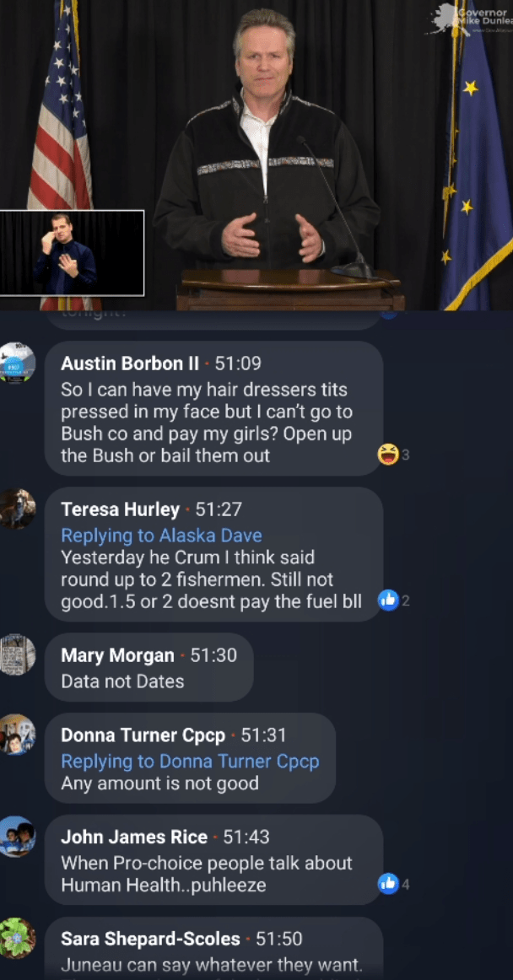513x980 pixels.
Task: Click the Data not Dates comment bubble
Action: [x=148, y=667]
